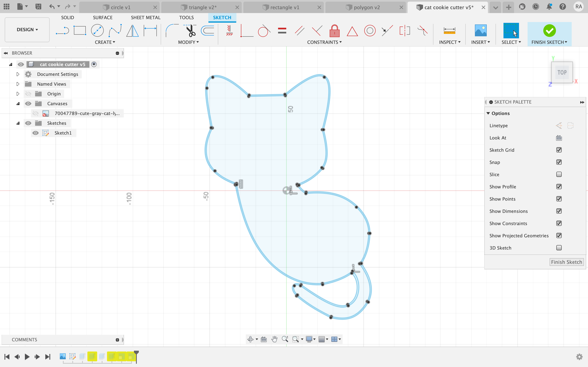Viewport: 588px width, 367px height.
Task: Select the Sketch Dimension tool
Action: click(x=150, y=31)
